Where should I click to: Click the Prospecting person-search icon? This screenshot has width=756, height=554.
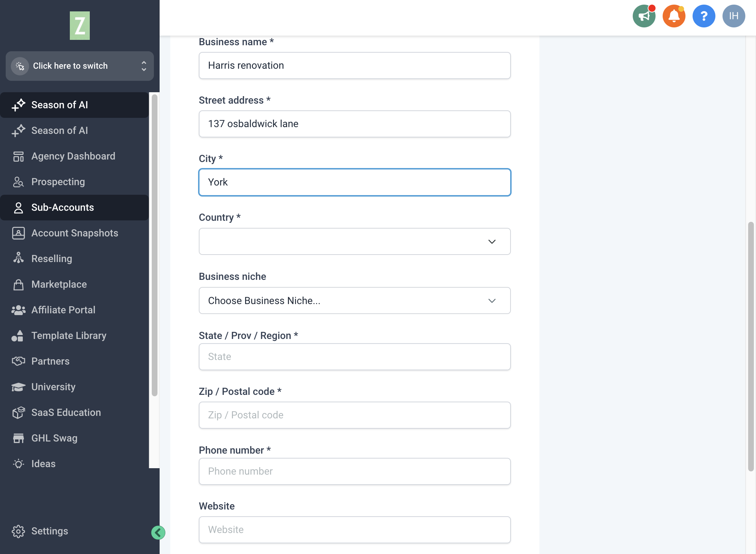(18, 182)
